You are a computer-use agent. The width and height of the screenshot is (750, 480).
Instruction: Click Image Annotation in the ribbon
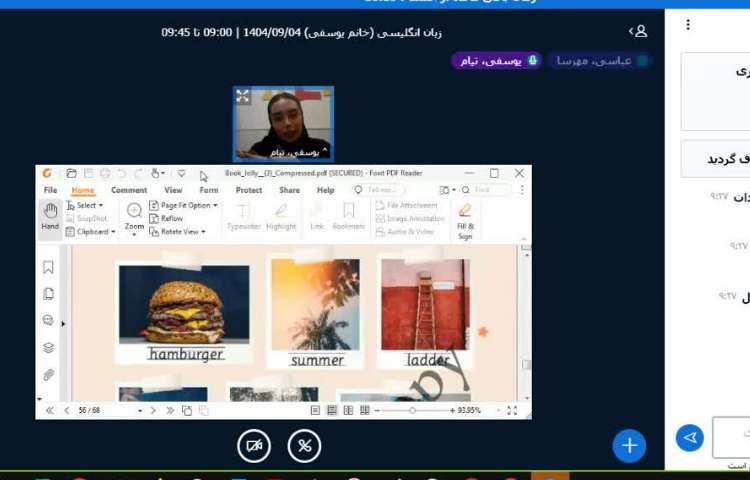[410, 218]
